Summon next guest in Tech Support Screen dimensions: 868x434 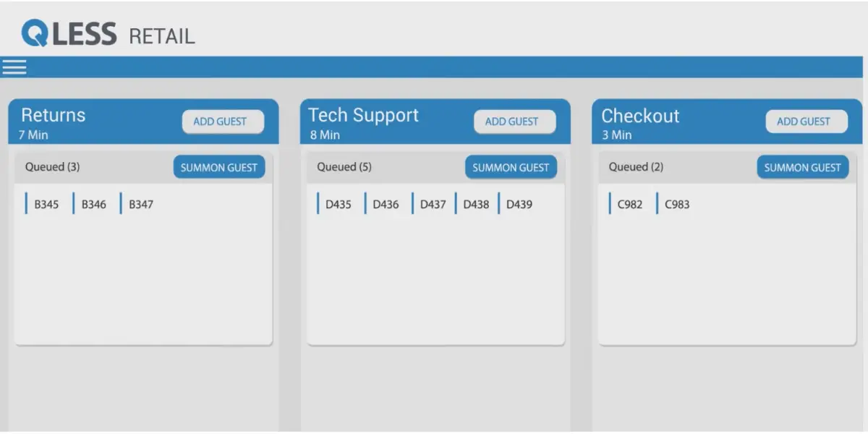click(511, 167)
